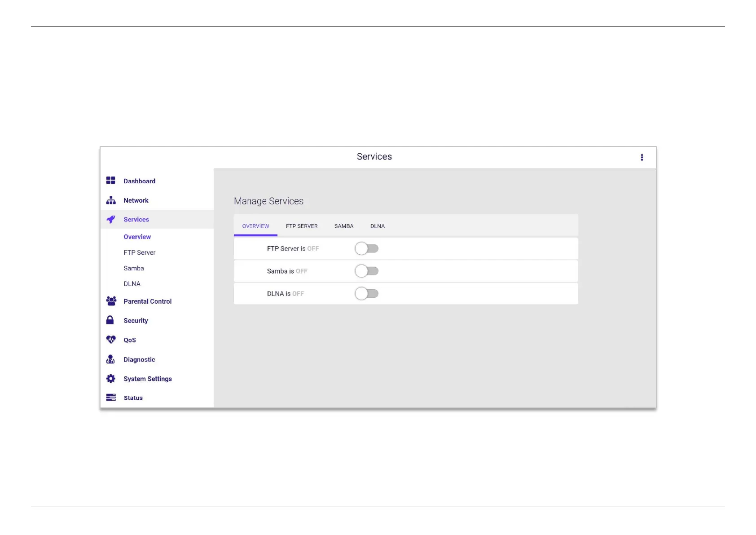Screen dimensions: 756x535
Task: Open the FTP SERVER tab
Action: click(302, 226)
